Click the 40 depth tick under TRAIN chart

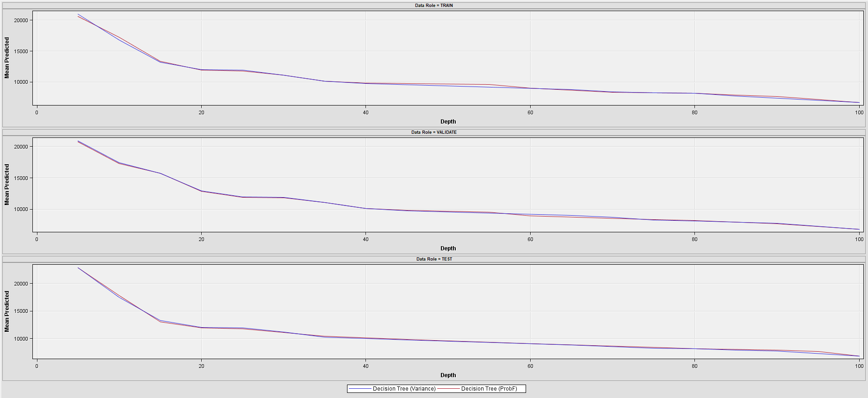point(366,112)
